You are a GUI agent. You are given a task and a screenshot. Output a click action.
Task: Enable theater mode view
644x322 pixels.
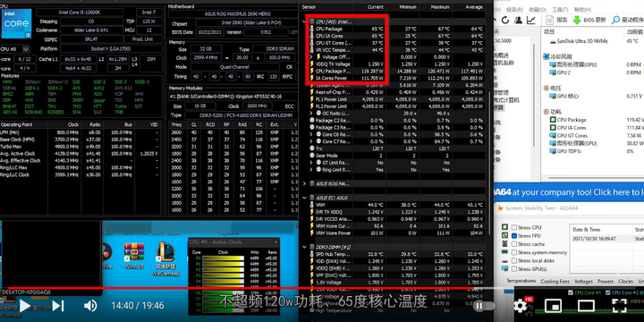(586, 306)
